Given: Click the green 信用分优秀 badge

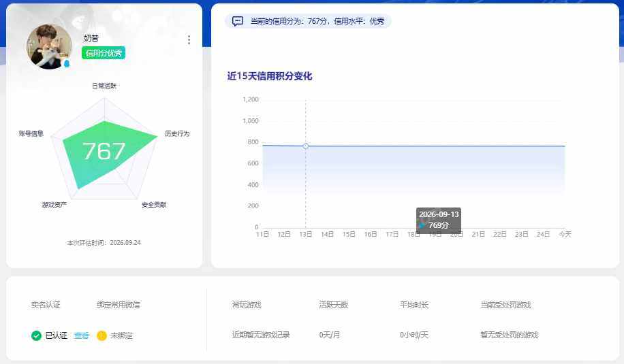Looking at the screenshot, I should click(x=104, y=53).
